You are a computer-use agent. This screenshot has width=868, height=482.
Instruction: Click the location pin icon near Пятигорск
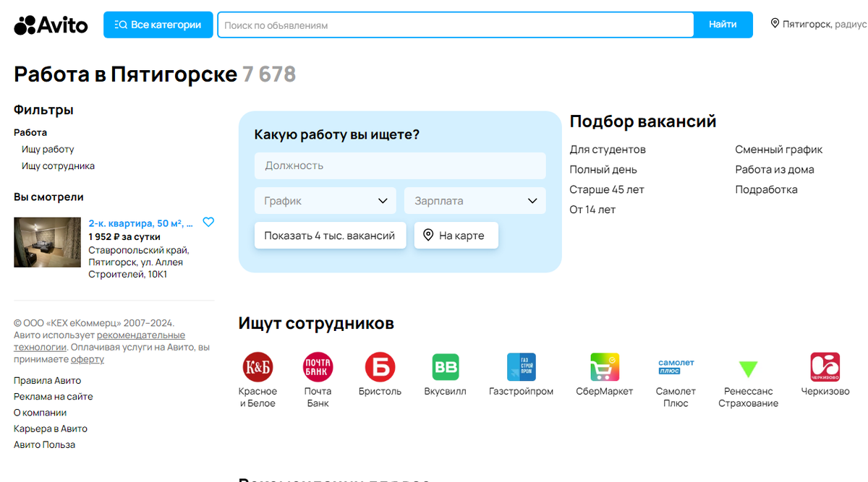(x=775, y=24)
